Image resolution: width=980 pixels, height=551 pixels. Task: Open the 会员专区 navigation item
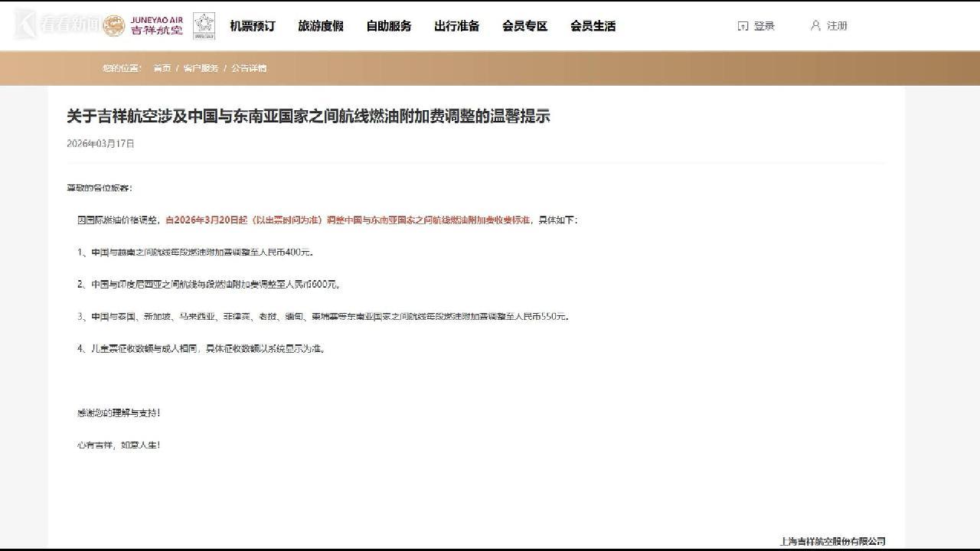point(525,26)
